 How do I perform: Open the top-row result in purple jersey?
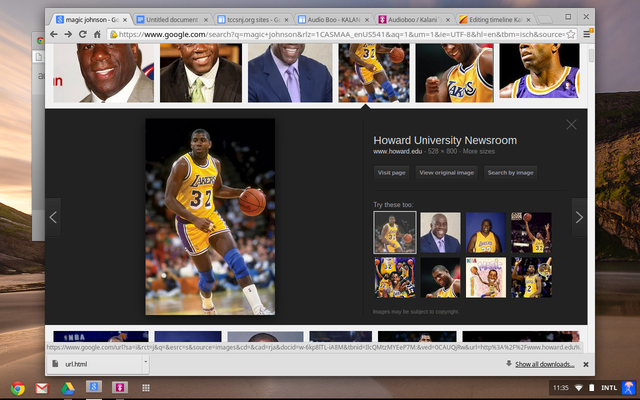coord(539,71)
